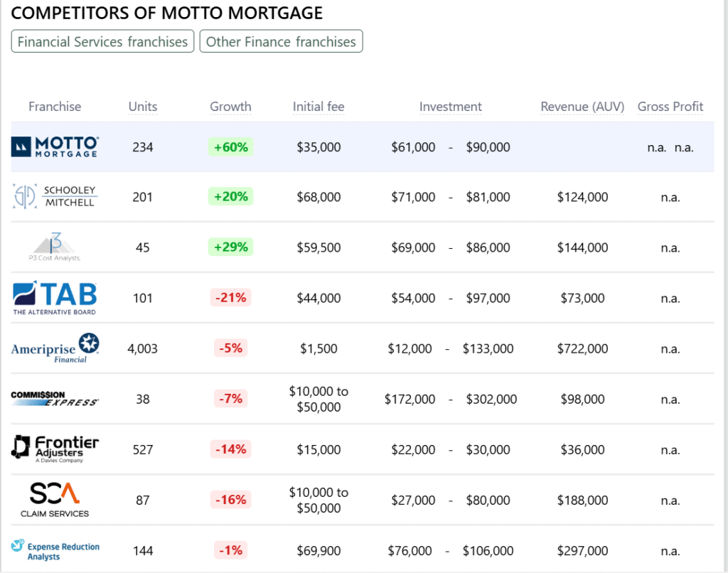Click the Motto Mortgage logo
This screenshot has height=573, width=728.
click(55, 147)
